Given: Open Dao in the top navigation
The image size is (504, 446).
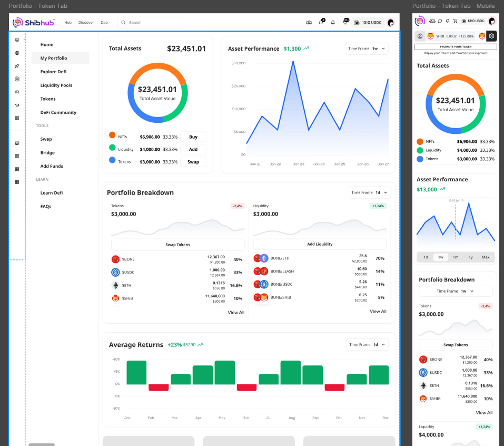Looking at the screenshot, I should (104, 23).
